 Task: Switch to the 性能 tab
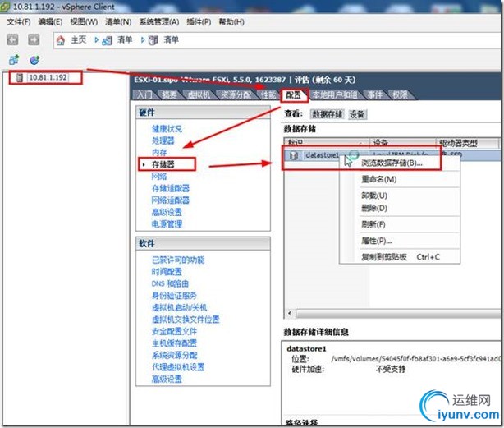(268, 94)
